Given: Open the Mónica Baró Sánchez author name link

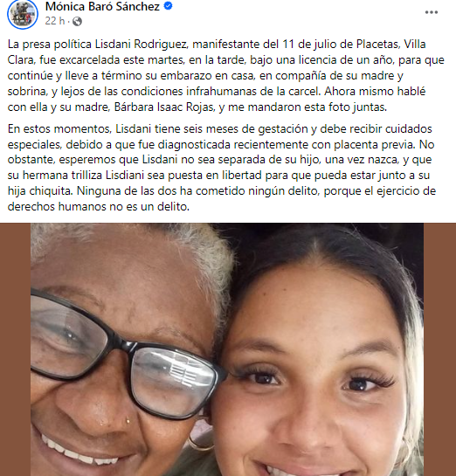Looking at the screenshot, I should (102, 6).
